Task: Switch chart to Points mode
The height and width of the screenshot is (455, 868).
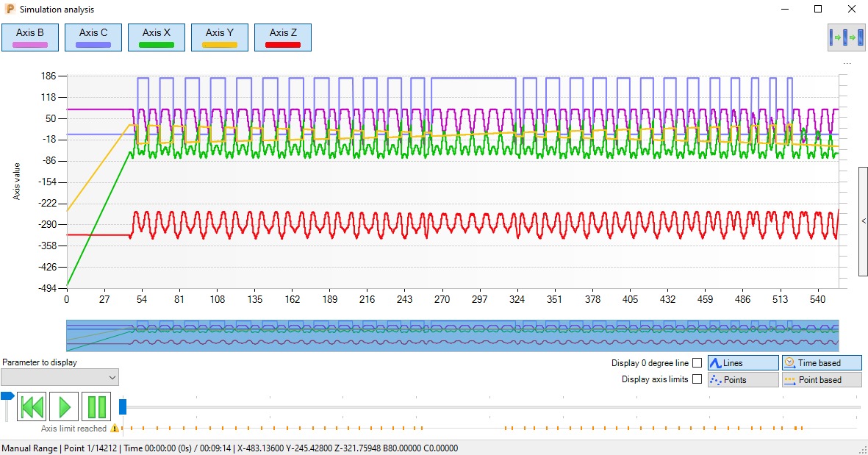Action: 743,380
